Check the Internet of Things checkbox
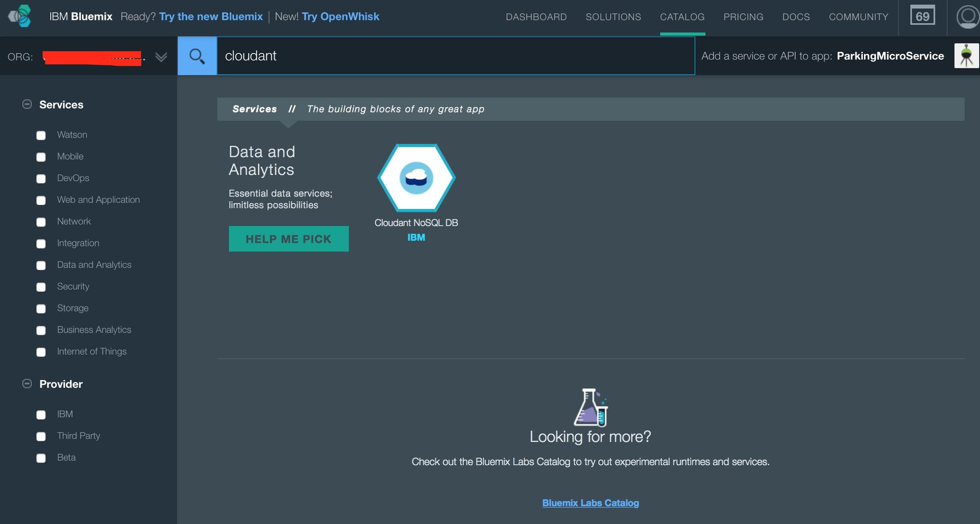980x524 pixels. point(41,352)
